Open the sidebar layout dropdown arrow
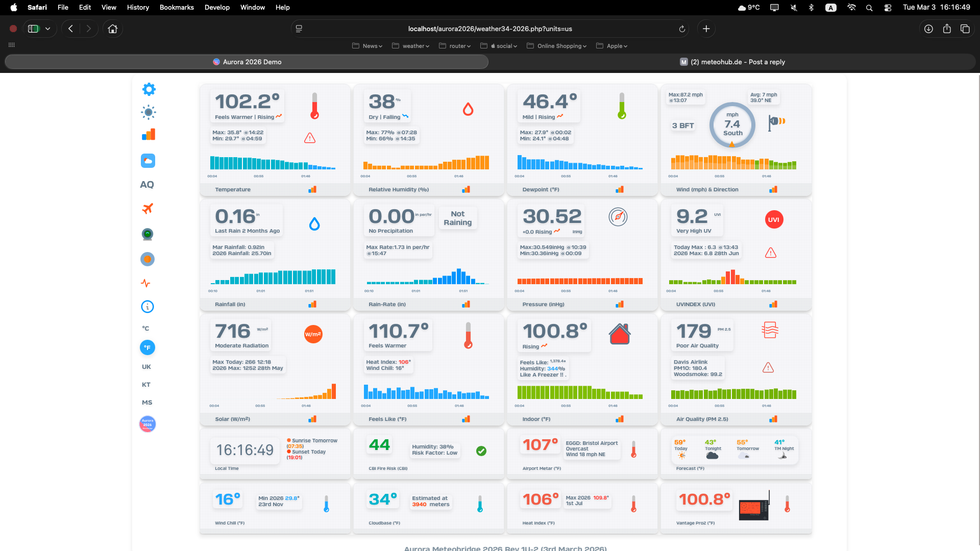This screenshot has width=980, height=551. pyautogui.click(x=48, y=29)
